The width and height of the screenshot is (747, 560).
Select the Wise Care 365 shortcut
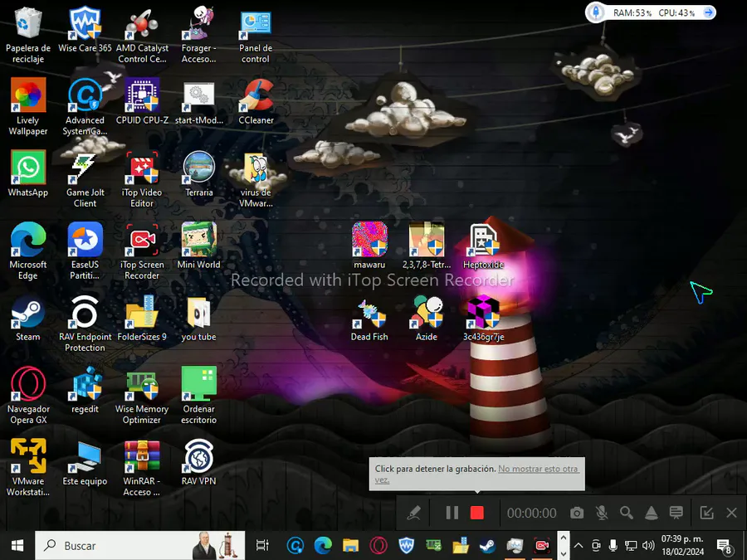pyautogui.click(x=85, y=30)
